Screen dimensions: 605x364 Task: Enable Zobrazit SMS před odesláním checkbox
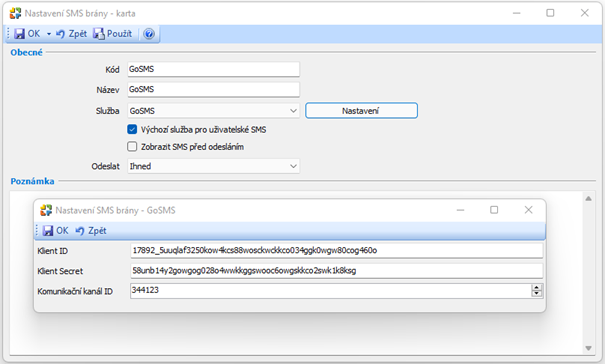pyautogui.click(x=132, y=147)
